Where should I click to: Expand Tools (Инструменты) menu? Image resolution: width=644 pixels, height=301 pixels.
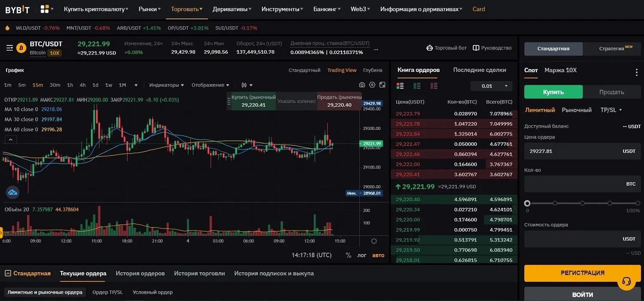[x=282, y=9]
